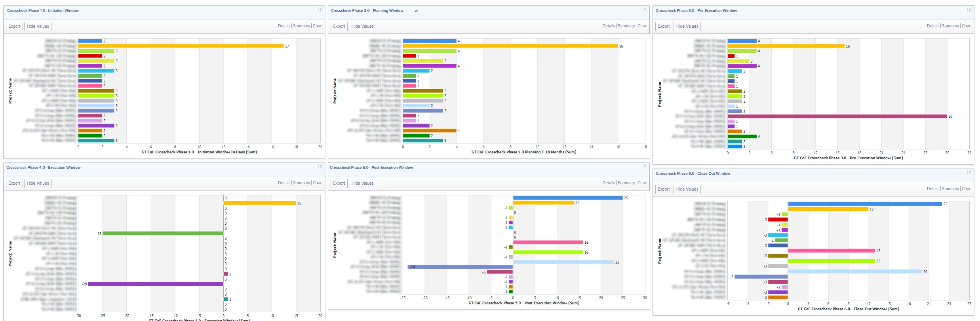The image size is (980, 321).
Task: Hide values in Phase 5.0 Post-Execution chart
Action: click(363, 183)
